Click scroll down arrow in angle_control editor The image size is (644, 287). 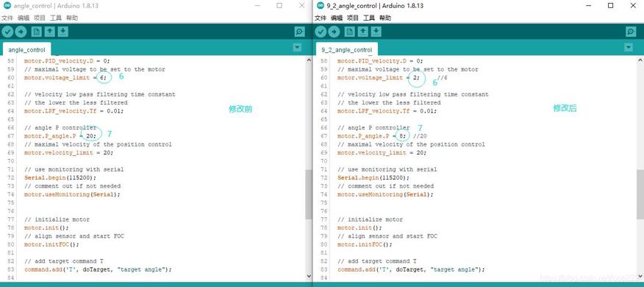(x=309, y=276)
